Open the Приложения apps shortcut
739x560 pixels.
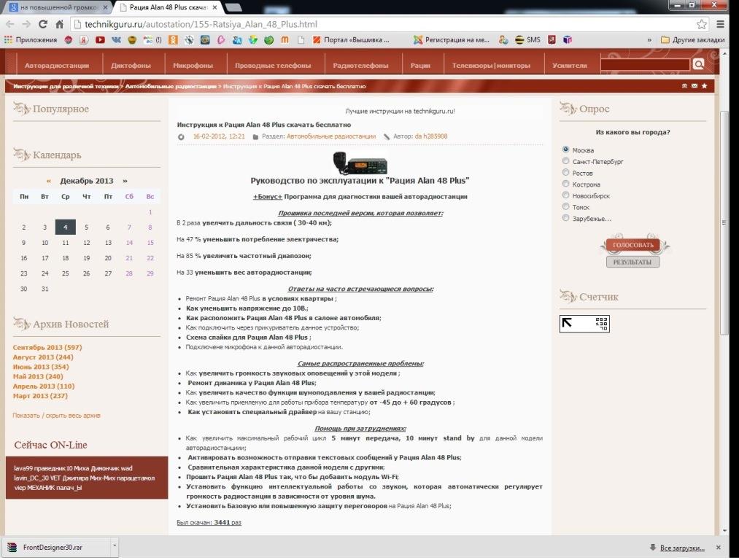pos(31,40)
